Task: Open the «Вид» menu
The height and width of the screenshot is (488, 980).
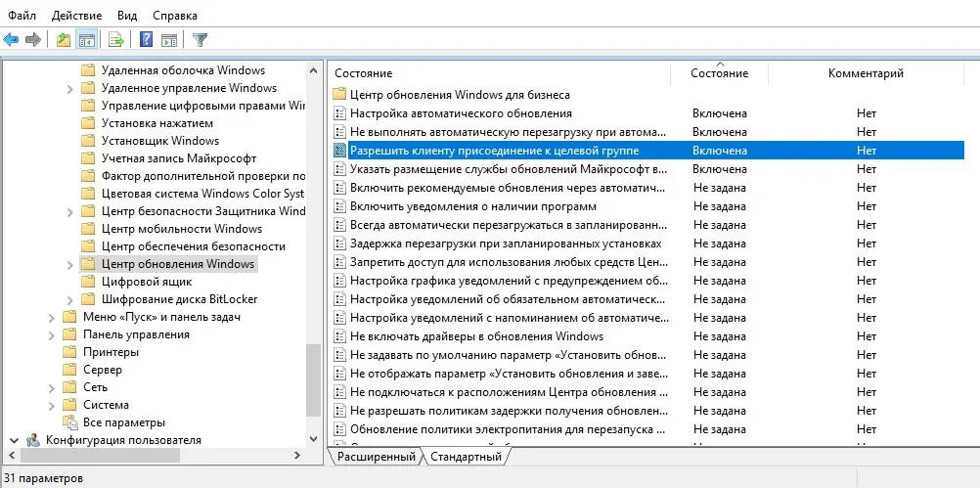Action: click(x=127, y=16)
